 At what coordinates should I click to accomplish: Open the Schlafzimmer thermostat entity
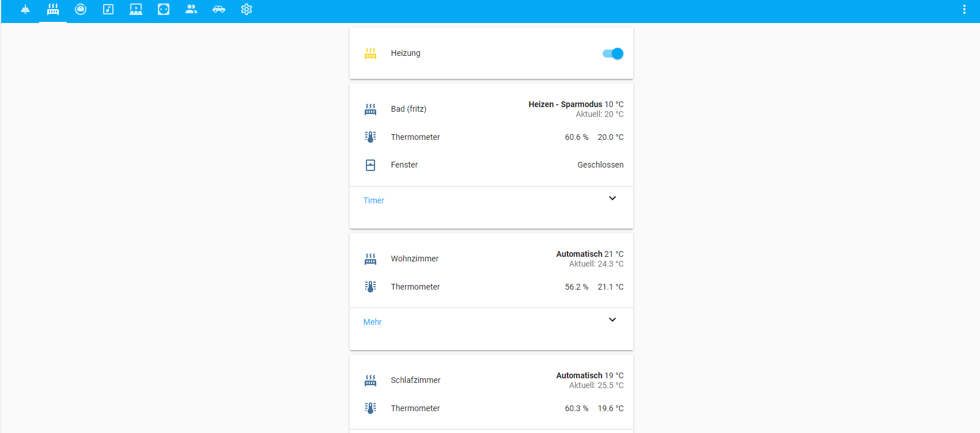tap(491, 381)
